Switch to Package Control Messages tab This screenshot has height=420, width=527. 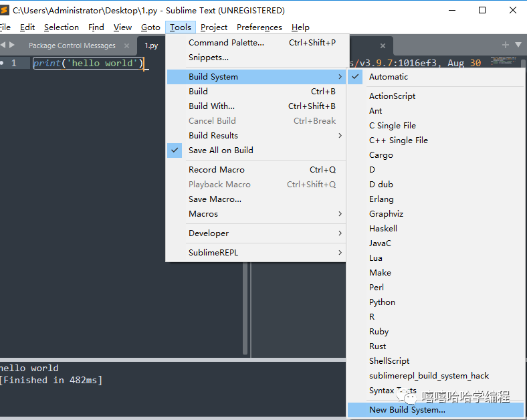tap(72, 45)
